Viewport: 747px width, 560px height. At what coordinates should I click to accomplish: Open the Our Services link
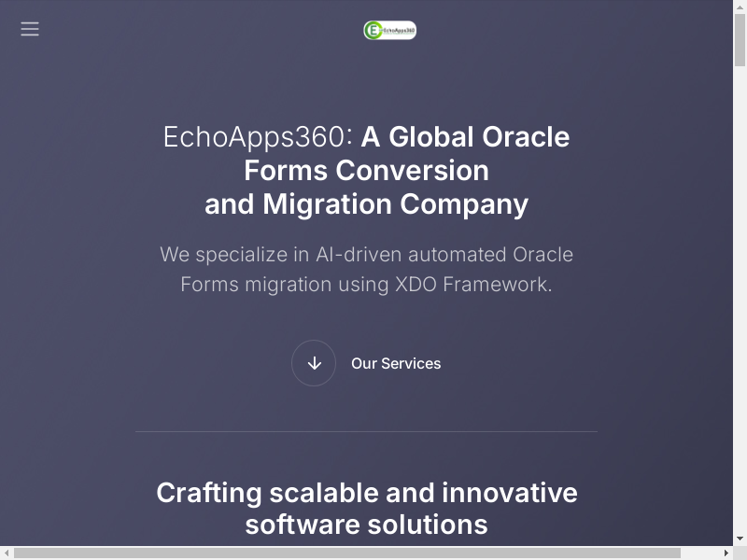pyautogui.click(x=396, y=364)
